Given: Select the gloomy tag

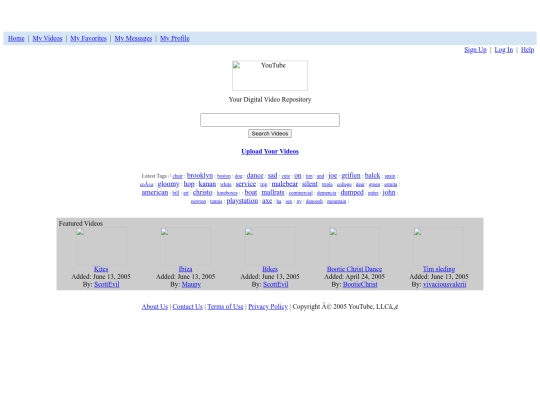Looking at the screenshot, I should pos(168,184).
